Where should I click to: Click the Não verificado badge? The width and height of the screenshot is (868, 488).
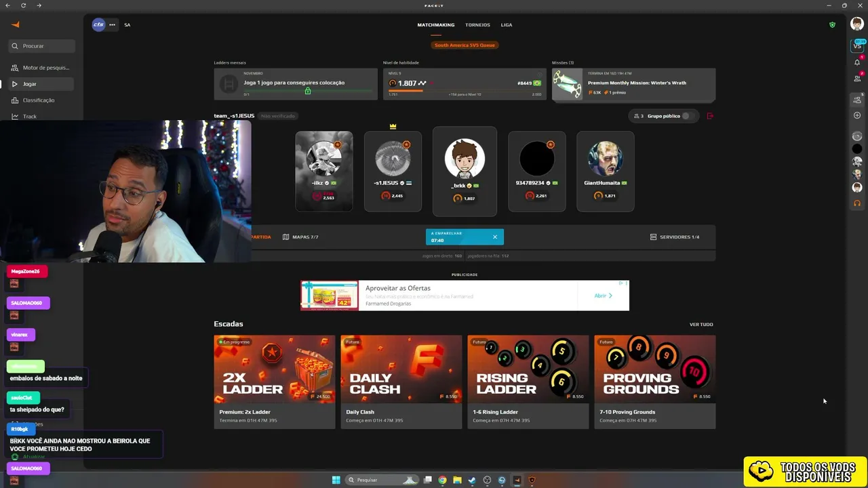point(278,116)
